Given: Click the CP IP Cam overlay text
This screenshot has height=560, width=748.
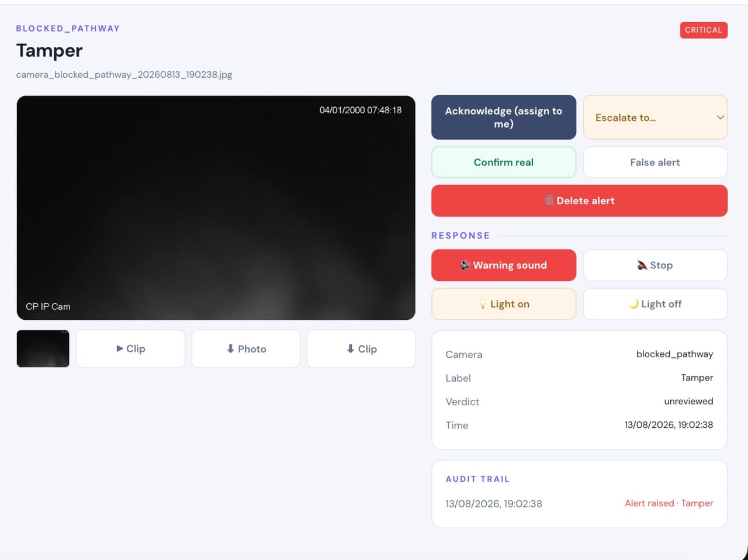Looking at the screenshot, I should coord(48,307).
